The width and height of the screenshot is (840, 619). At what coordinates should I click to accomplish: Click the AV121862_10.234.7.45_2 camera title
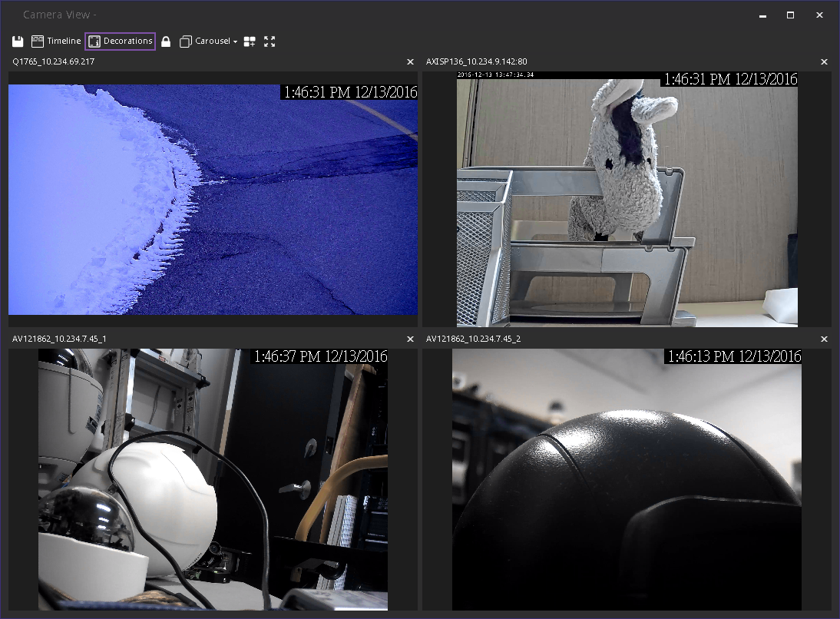[473, 339]
